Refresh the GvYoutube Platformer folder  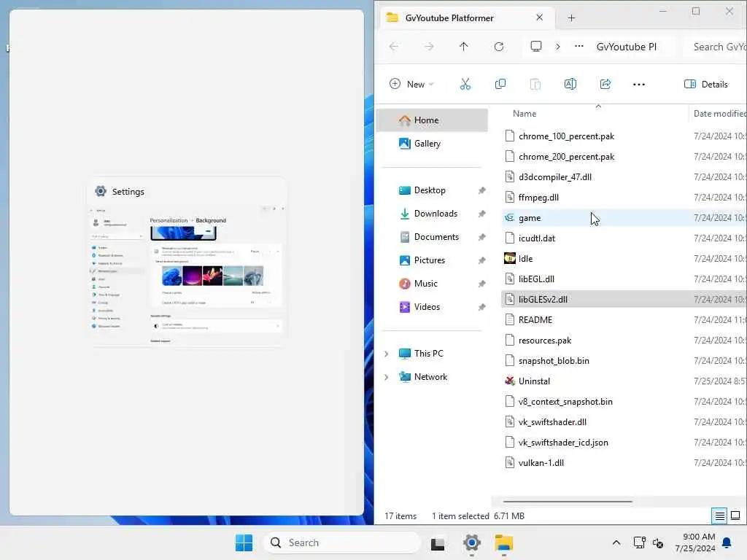[499, 47]
